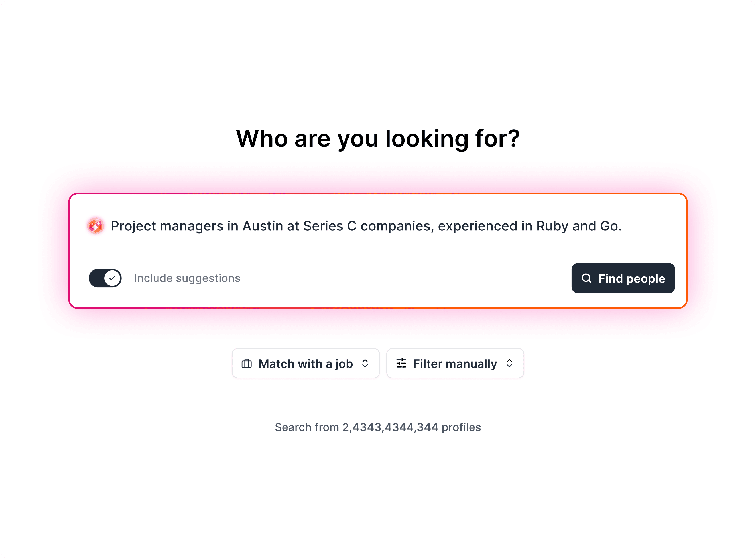Click the checkmark icon on the suggestions switch

(x=113, y=278)
